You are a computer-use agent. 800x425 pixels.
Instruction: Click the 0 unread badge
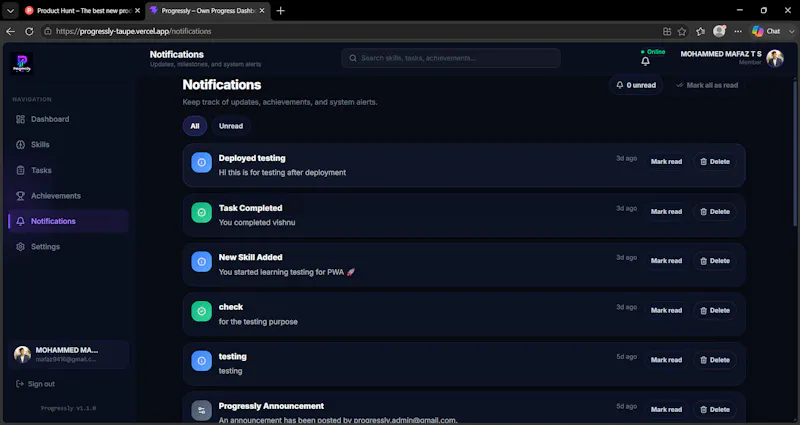pos(636,85)
